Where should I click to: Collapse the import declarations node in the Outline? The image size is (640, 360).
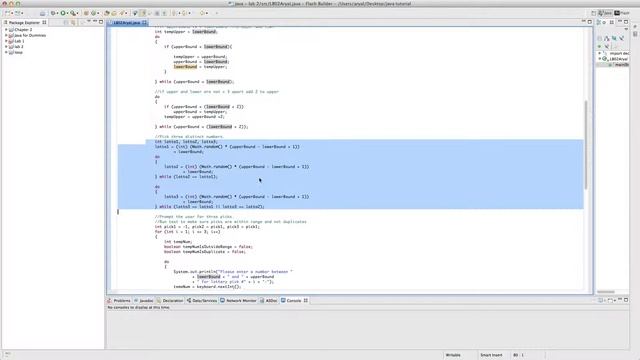click(x=600, y=53)
